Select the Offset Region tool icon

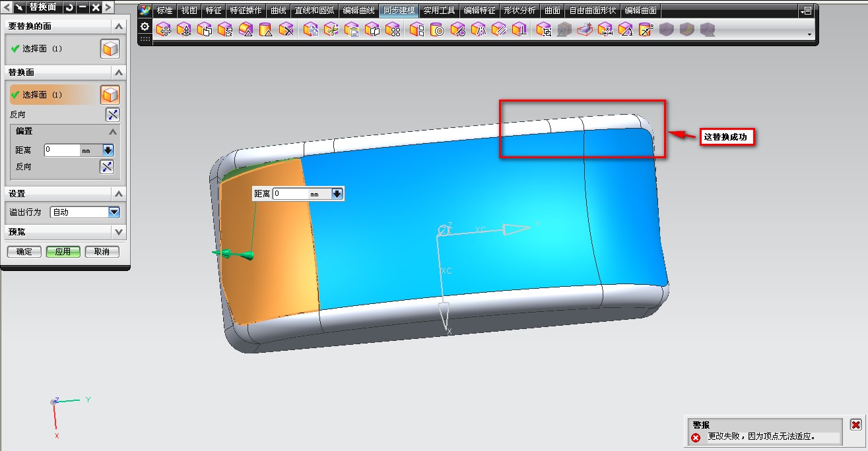(205, 29)
